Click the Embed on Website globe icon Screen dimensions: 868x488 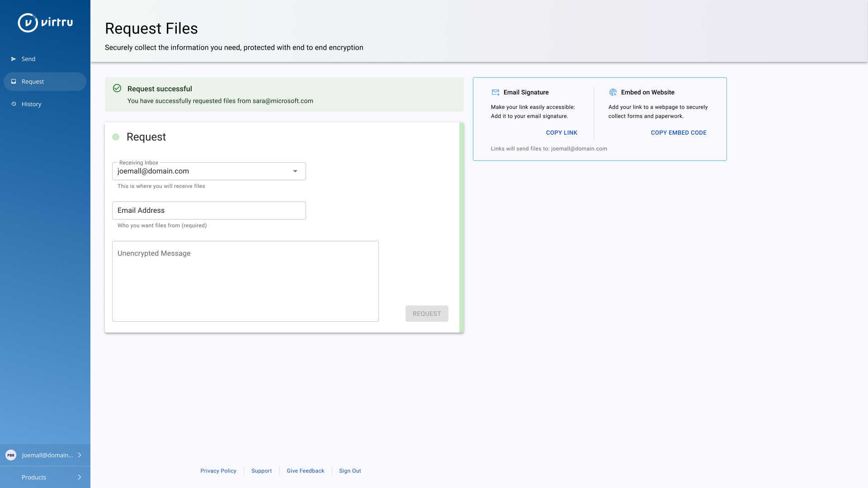613,93
